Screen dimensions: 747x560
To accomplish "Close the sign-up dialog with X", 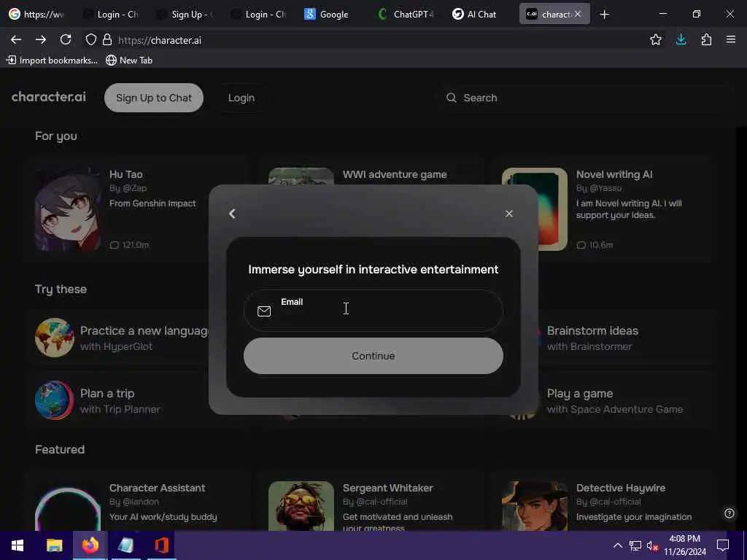I will click(x=508, y=214).
